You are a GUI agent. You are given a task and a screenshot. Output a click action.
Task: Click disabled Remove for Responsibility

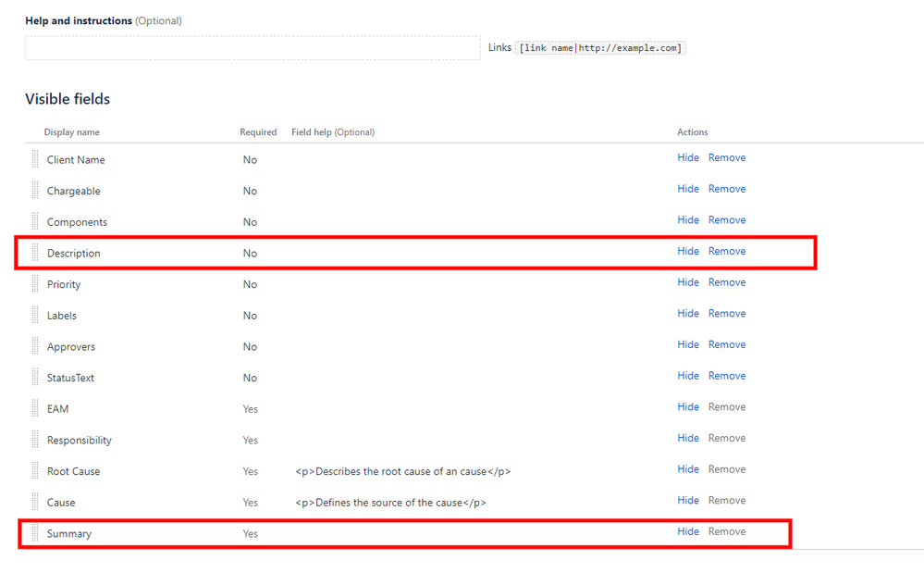[727, 438]
